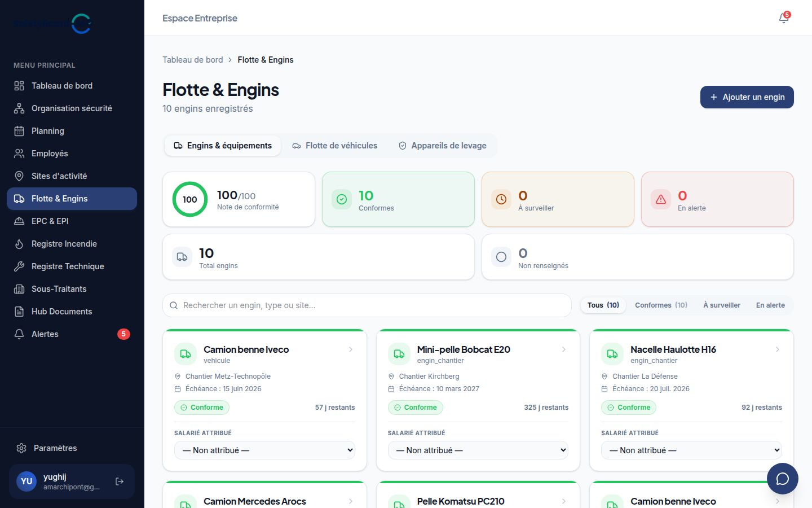Expand the Mini-pelle Bobcat E20 card chevron
The width and height of the screenshot is (812, 508).
coord(564,349)
